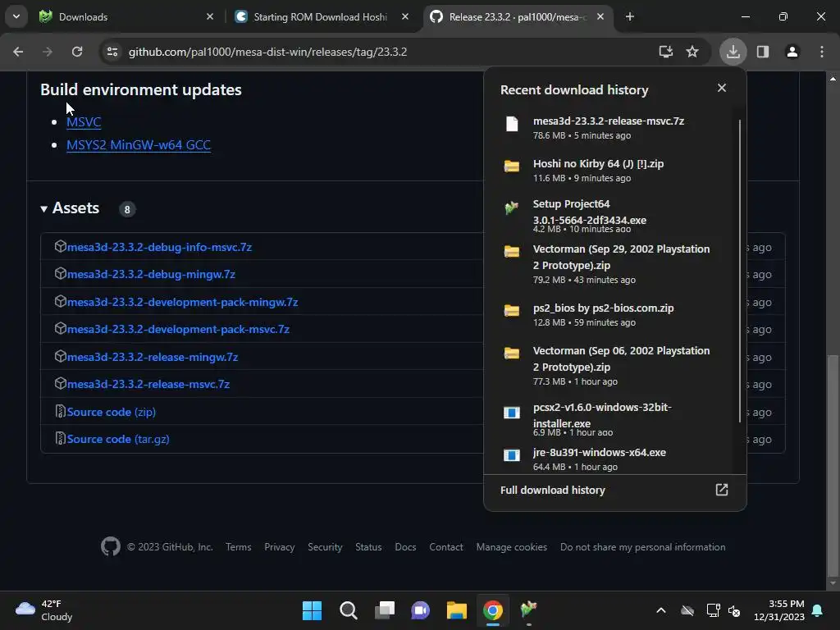The height and width of the screenshot is (630, 840).
Task: Click the download history popup scrollbar
Action: point(741,271)
